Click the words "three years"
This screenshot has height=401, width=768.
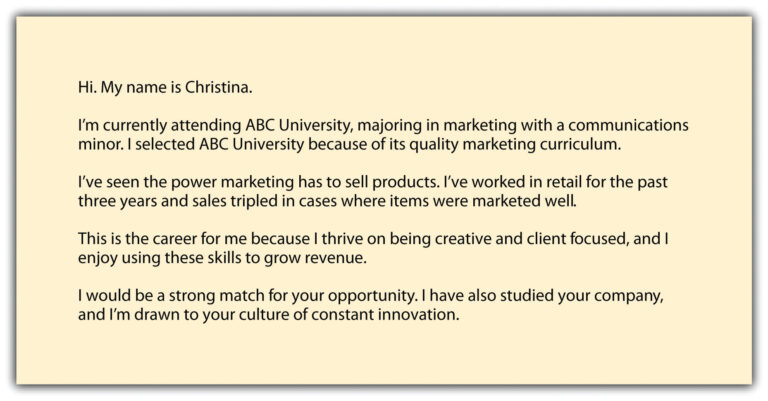[x=116, y=204]
